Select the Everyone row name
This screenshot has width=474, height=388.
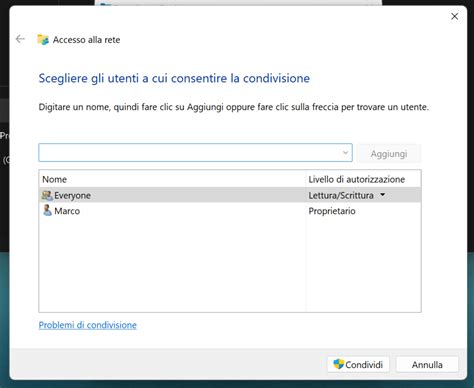point(72,195)
